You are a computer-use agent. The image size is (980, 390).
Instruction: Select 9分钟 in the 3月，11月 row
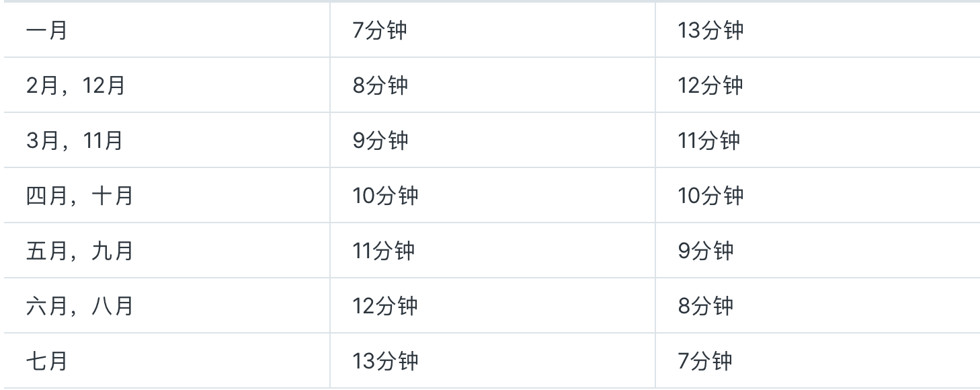(380, 141)
